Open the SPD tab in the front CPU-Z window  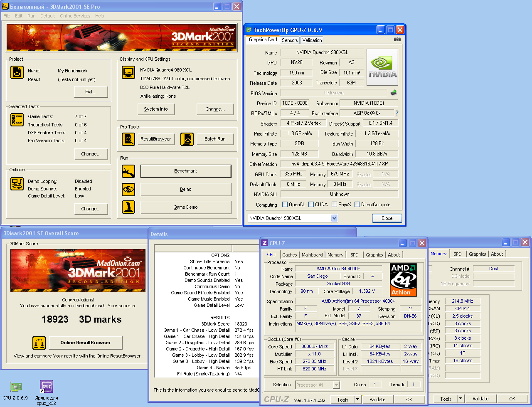click(x=355, y=255)
